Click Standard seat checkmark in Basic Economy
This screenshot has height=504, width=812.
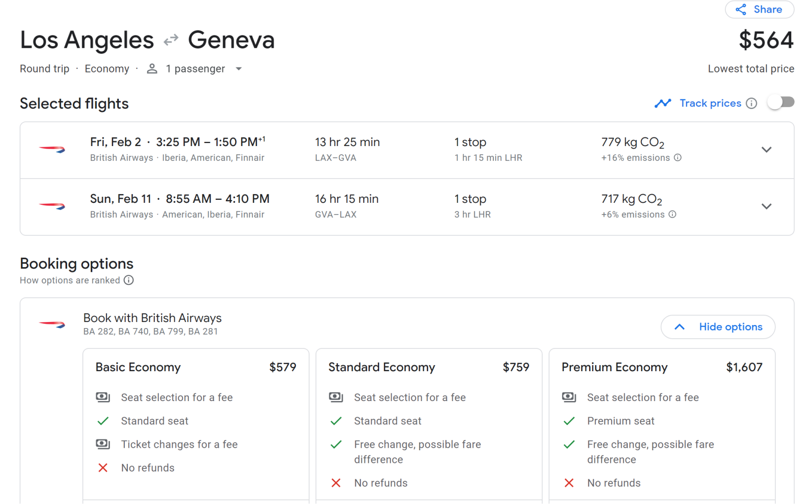click(x=103, y=421)
